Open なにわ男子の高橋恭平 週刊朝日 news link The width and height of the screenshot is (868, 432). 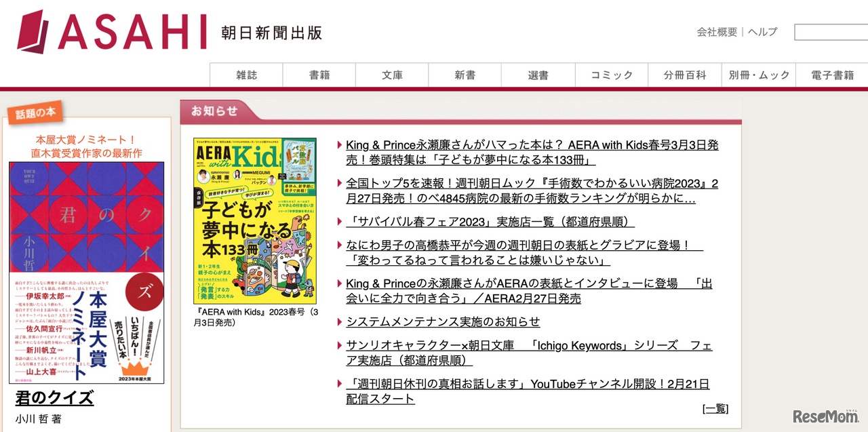524,252
